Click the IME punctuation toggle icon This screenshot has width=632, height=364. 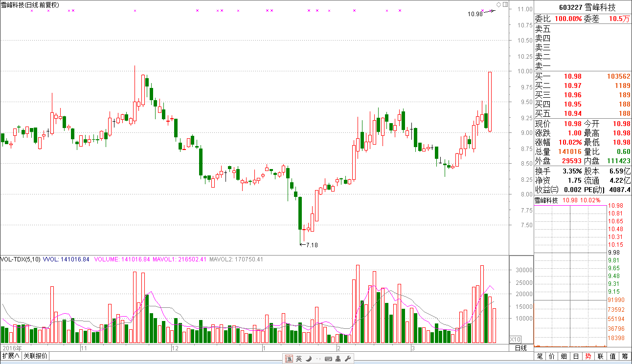pyautogui.click(x=318, y=359)
